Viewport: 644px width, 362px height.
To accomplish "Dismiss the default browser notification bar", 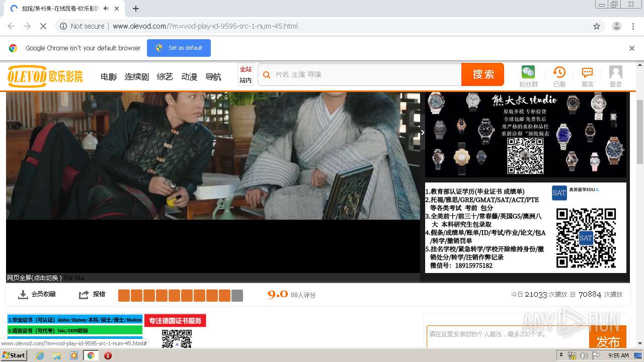I will click(632, 48).
